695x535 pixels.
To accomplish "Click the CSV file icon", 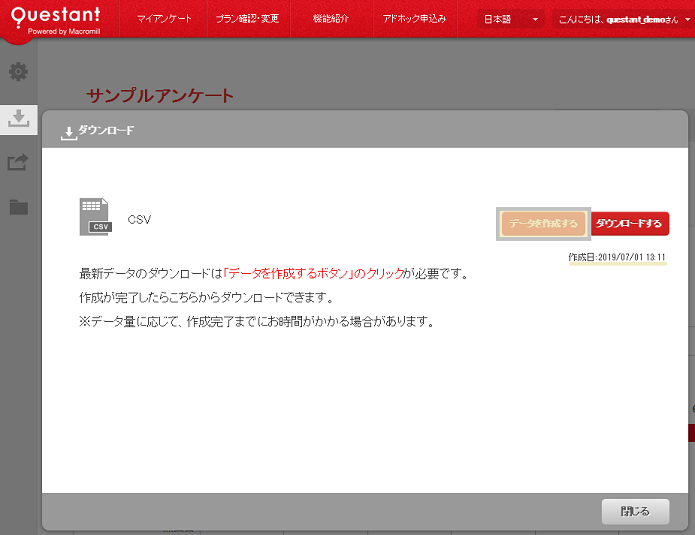I will point(95,217).
